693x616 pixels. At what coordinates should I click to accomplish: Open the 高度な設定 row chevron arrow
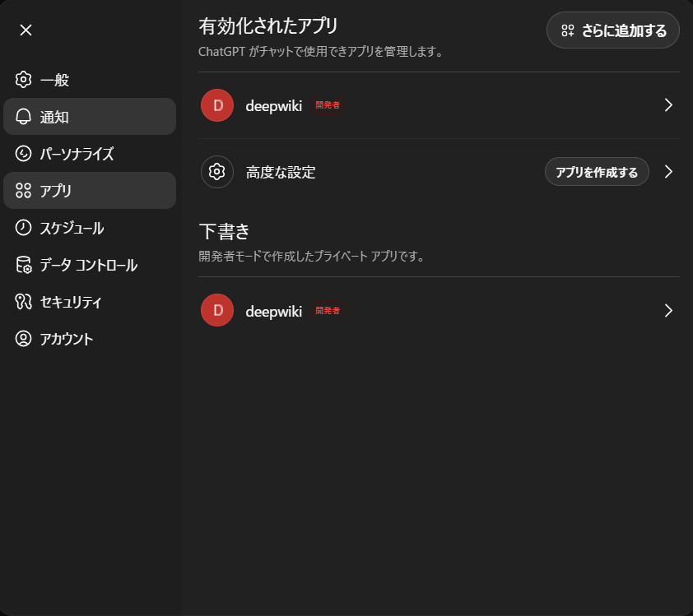(668, 172)
